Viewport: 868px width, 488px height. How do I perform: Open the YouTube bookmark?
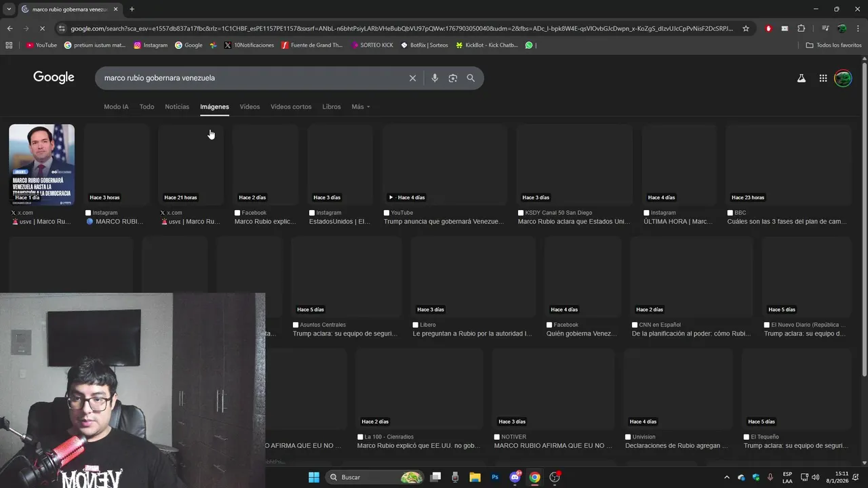click(x=41, y=45)
